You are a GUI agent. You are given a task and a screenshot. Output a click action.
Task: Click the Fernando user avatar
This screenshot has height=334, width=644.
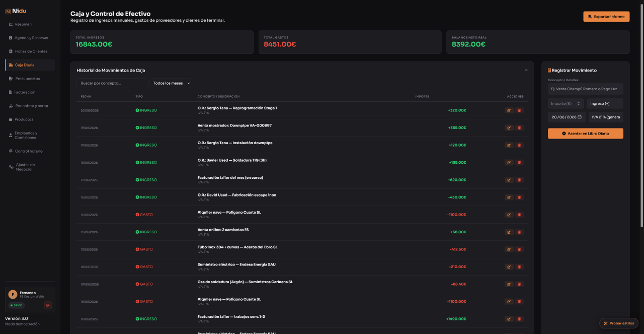pos(13,295)
